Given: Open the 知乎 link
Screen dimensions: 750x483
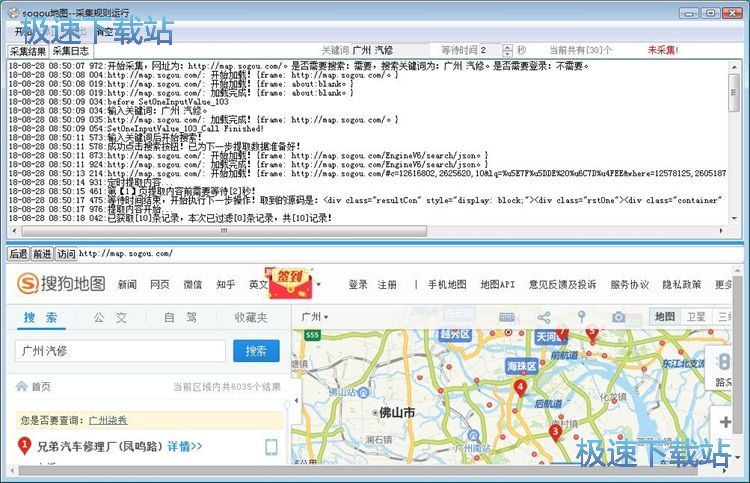Looking at the screenshot, I should (x=225, y=285).
